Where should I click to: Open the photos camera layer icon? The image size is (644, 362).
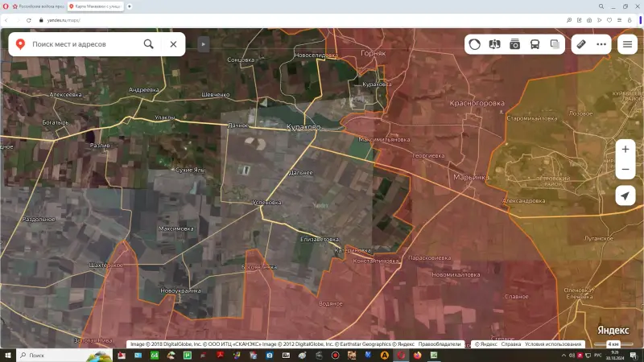[515, 44]
